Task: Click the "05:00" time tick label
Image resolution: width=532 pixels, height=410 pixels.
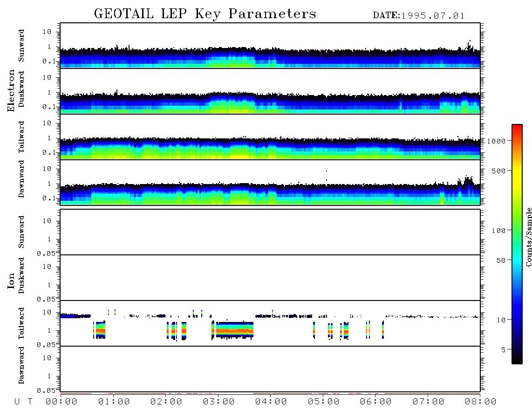Action: (324, 402)
